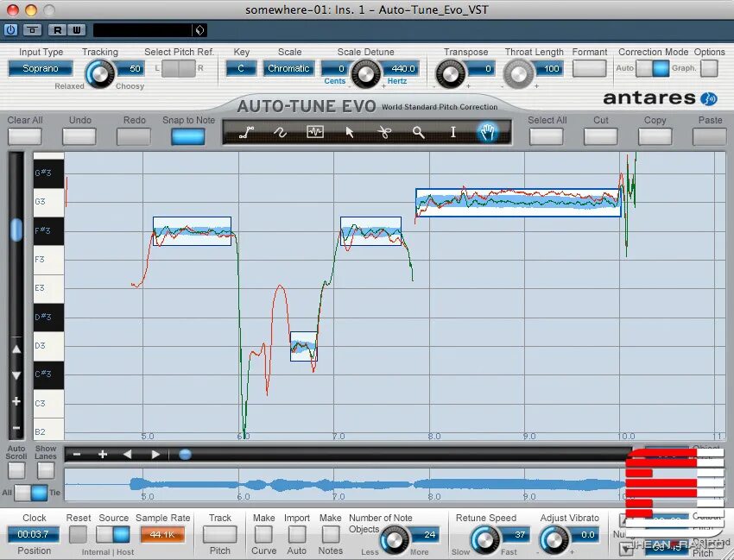Select the Line tool in the toolbar
734x560 pixels.
click(246, 133)
